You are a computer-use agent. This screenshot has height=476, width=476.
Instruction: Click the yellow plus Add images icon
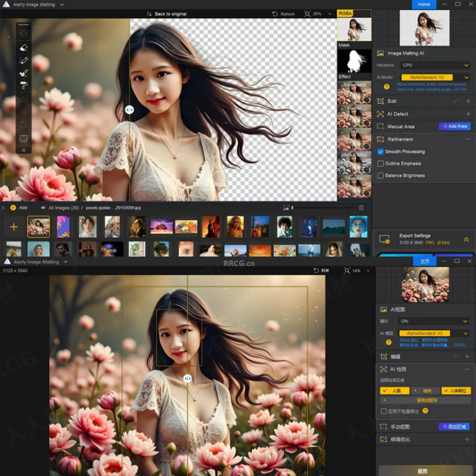[13, 208]
